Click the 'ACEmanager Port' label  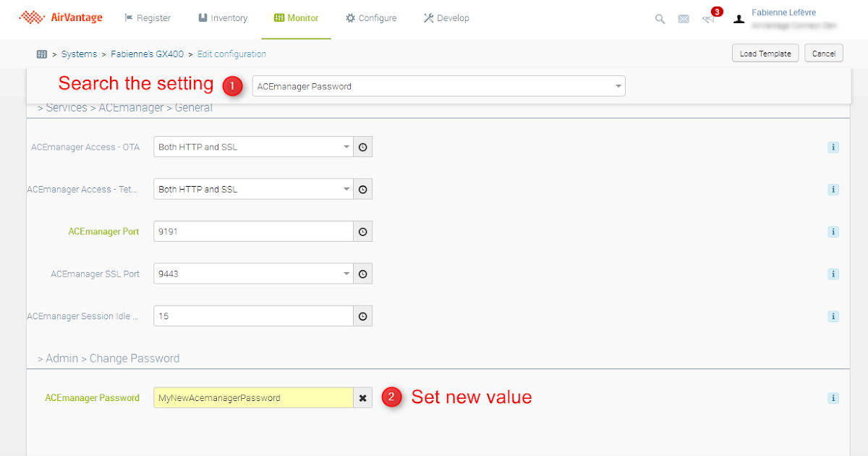click(104, 232)
